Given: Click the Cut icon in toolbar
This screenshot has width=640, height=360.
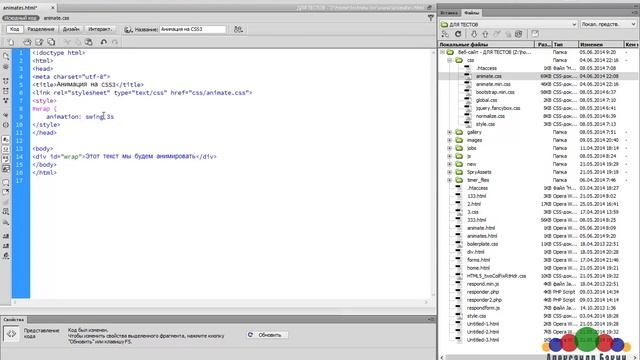Looking at the screenshot, I should click(x=67, y=42).
